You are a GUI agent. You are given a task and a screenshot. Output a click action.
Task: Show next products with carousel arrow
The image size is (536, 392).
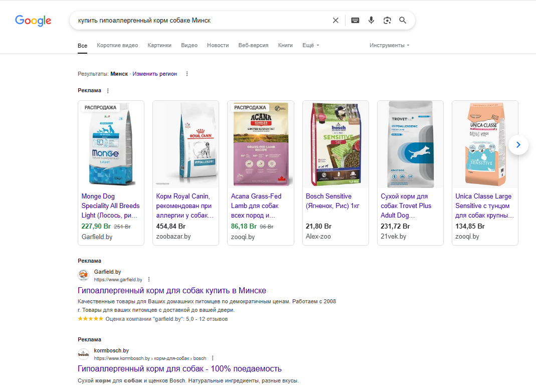518,145
